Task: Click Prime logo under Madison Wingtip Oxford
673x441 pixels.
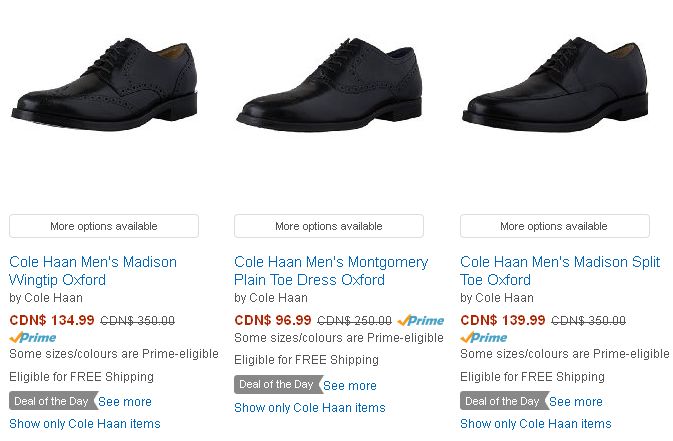Action: point(33,338)
